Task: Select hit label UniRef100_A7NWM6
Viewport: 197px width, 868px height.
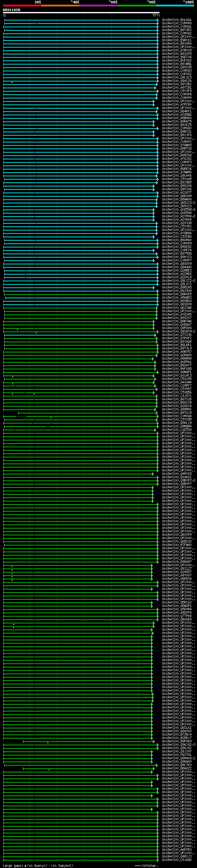Action: click(176, 172)
